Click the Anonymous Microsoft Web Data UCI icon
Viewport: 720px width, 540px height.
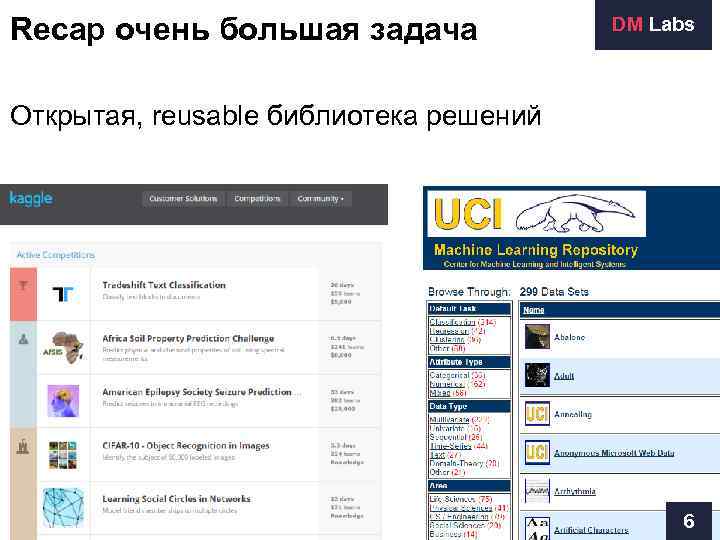(x=537, y=452)
